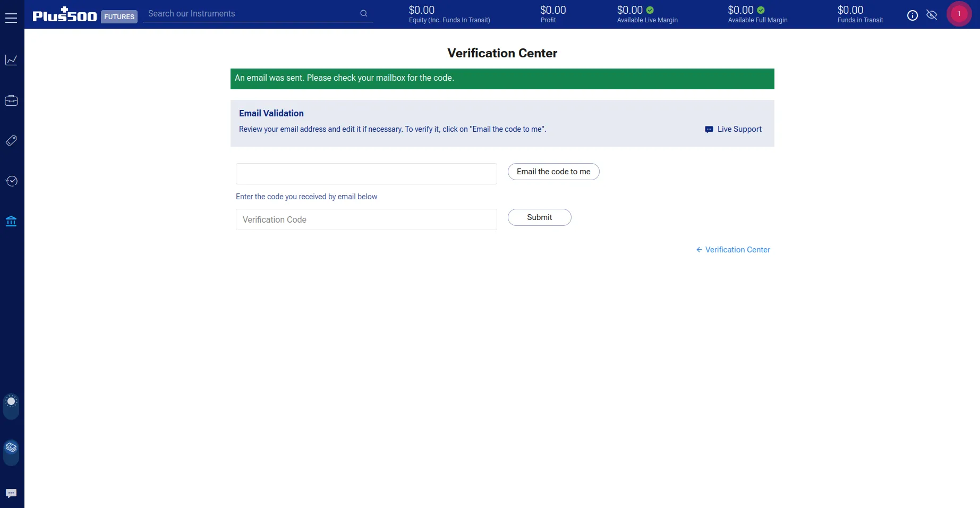Open the account avatar with notification
The height and width of the screenshot is (508, 980).
click(959, 14)
